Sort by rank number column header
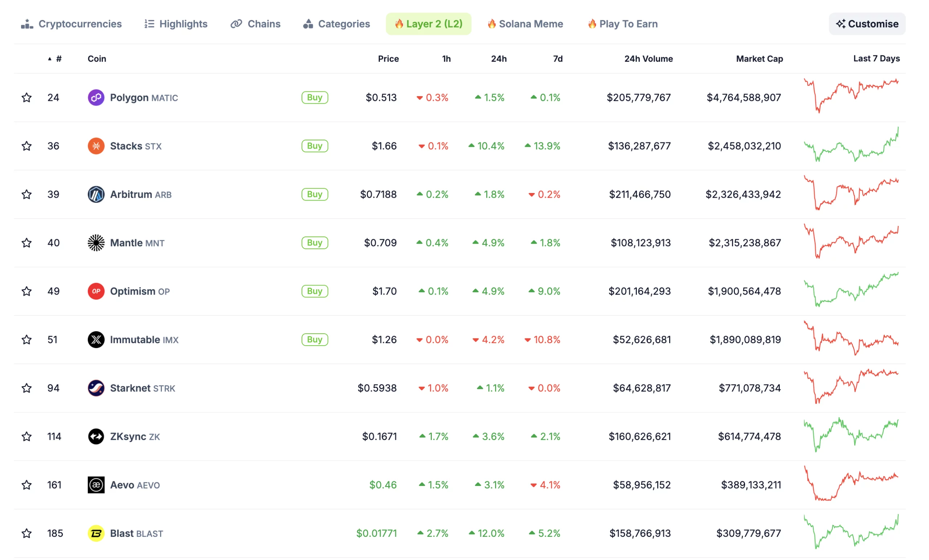 [55, 59]
